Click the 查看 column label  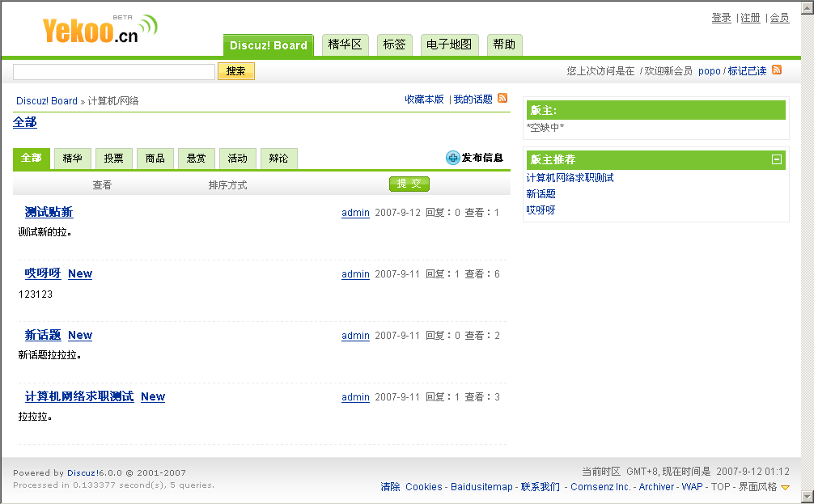pos(102,184)
